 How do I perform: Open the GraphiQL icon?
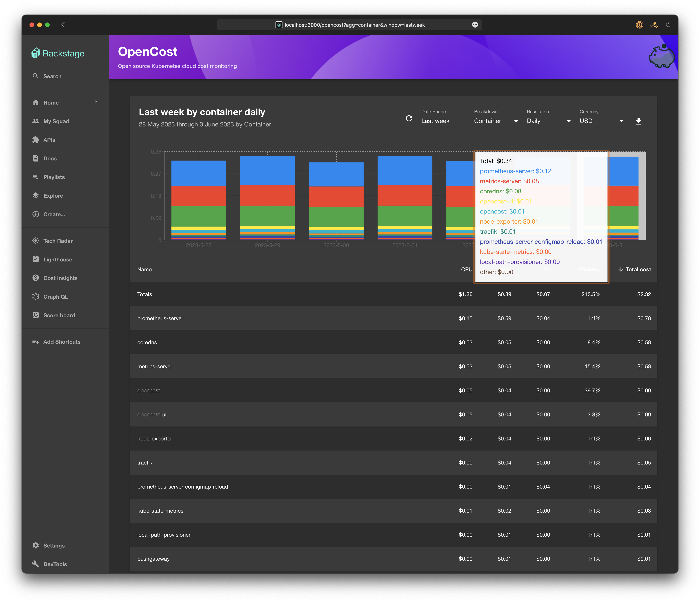click(36, 296)
